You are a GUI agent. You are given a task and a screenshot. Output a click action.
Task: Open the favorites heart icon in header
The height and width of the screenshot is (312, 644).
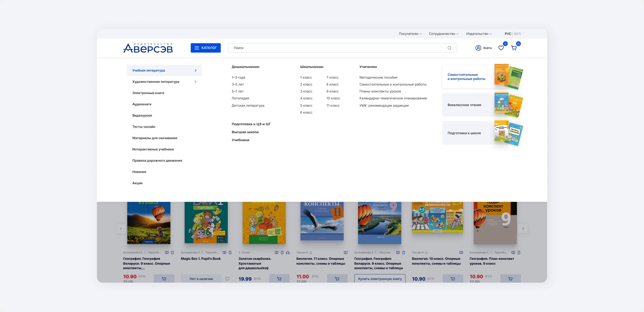coord(501,48)
